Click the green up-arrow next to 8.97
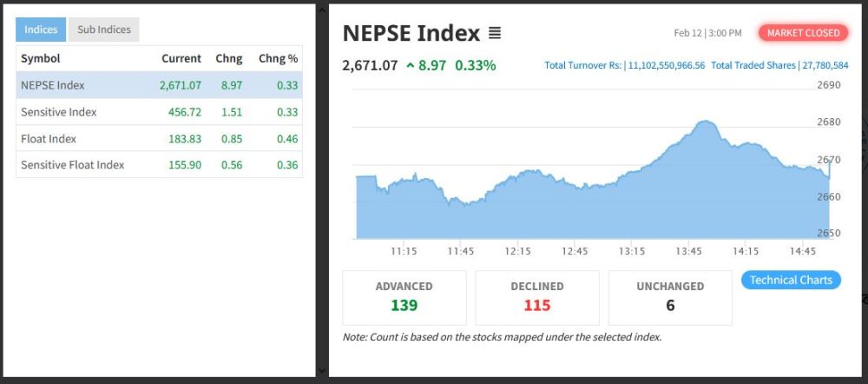 pos(410,66)
